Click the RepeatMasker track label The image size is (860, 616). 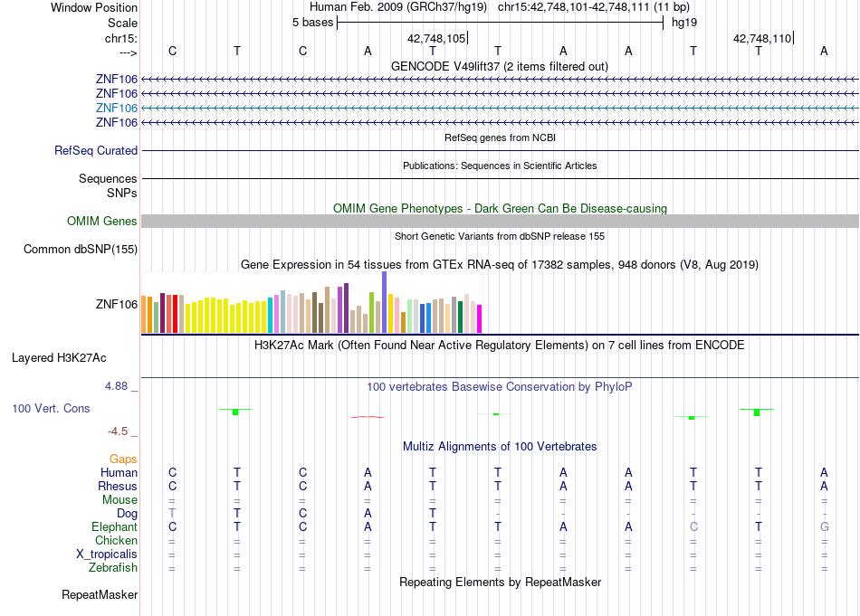[x=100, y=594]
